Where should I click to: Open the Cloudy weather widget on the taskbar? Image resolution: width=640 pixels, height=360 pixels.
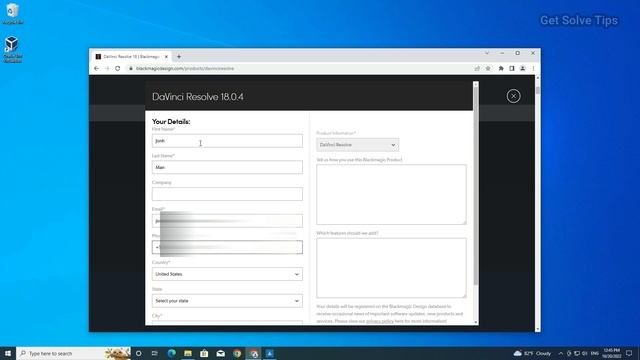pyautogui.click(x=532, y=353)
